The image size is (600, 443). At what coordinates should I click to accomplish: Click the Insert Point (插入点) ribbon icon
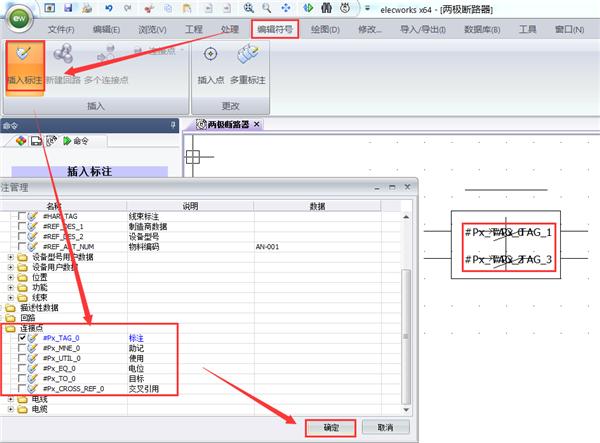coord(210,54)
